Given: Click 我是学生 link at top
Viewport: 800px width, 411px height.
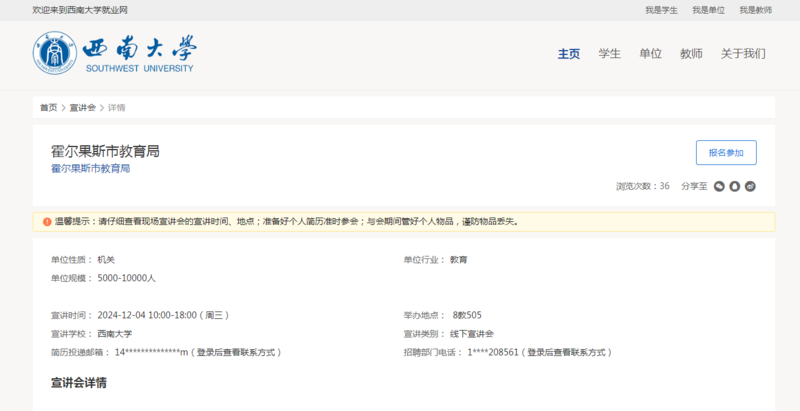Looking at the screenshot, I should pos(661,10).
